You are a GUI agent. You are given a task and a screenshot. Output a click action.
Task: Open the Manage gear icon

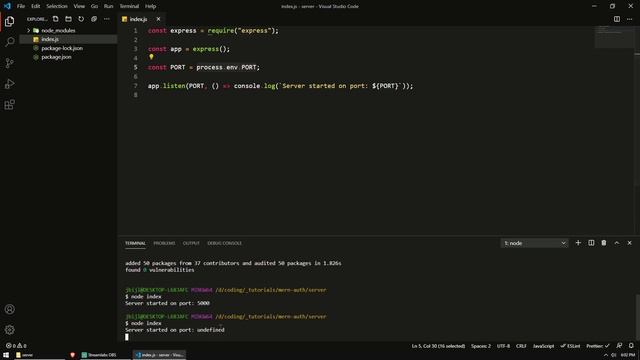pos(9,329)
